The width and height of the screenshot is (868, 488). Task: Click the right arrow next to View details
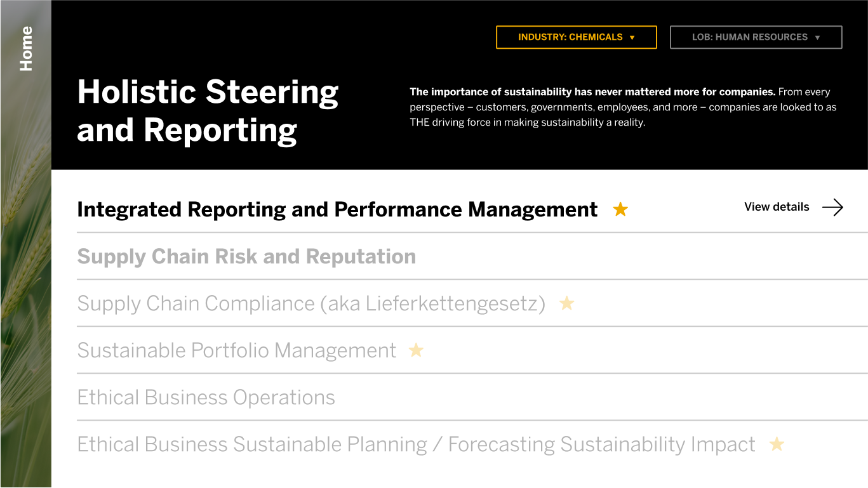coord(832,207)
